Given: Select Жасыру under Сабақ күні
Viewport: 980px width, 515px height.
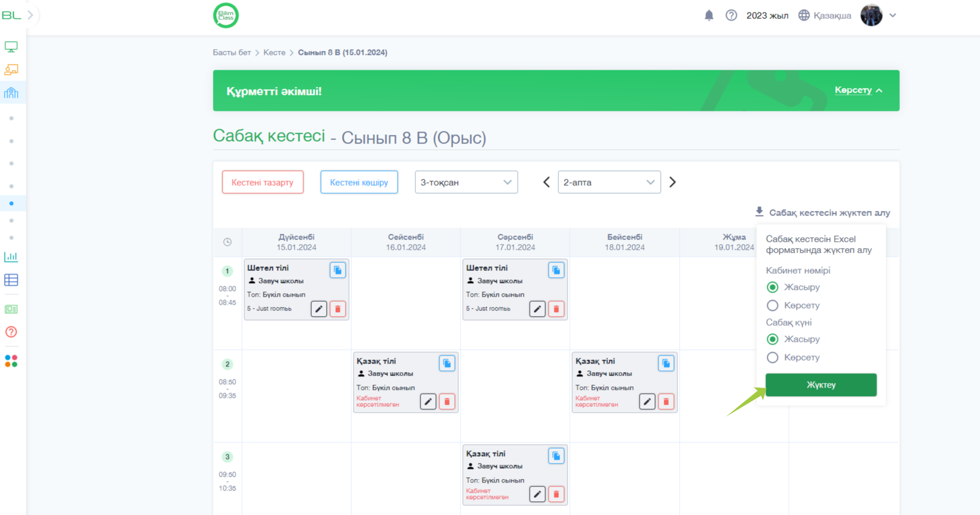Looking at the screenshot, I should [x=772, y=339].
